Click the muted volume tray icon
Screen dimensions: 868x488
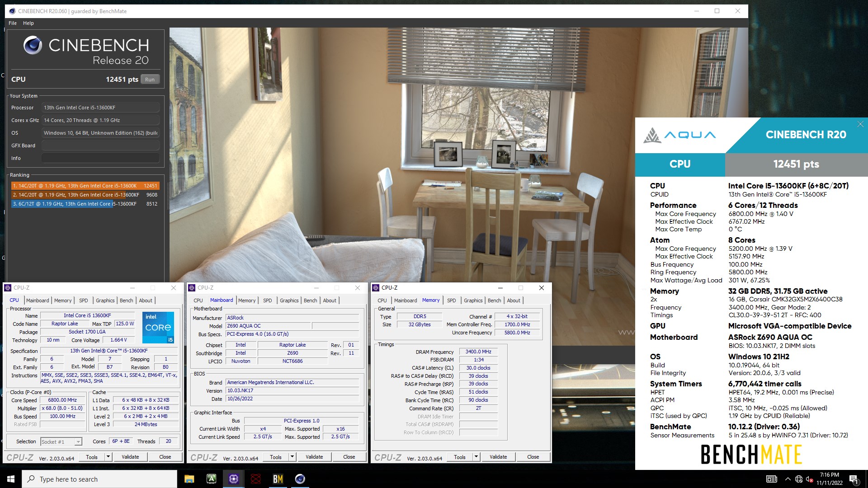810,479
